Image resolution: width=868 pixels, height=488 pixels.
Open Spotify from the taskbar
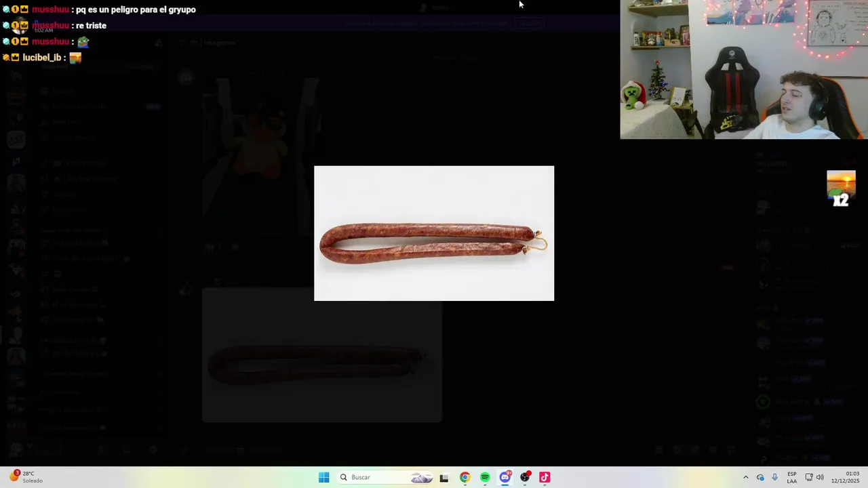pos(485,477)
